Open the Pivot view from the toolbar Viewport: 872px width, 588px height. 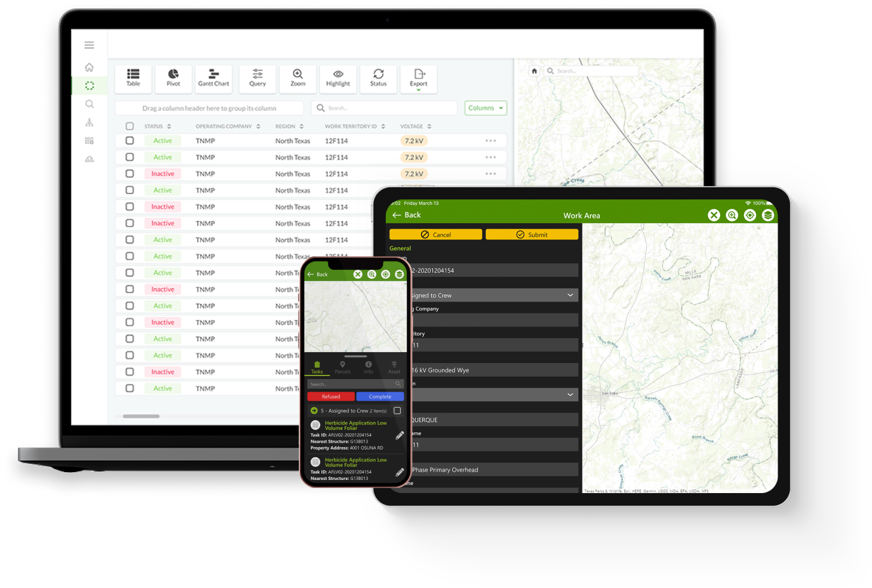(173, 79)
